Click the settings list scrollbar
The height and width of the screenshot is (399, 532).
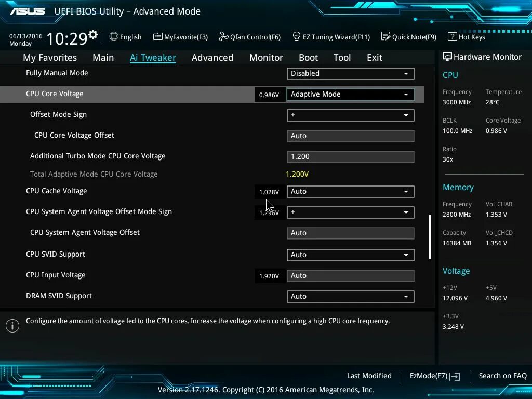430,236
